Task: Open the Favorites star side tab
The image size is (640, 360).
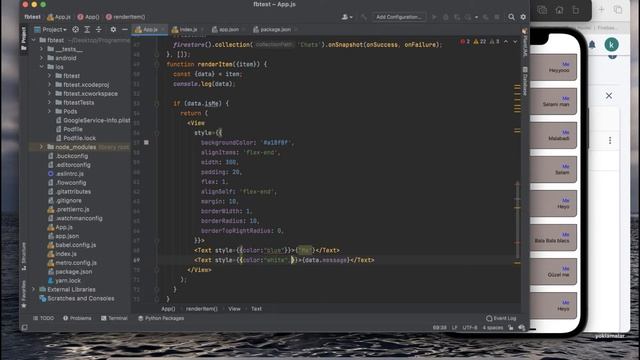Action: tap(24, 294)
